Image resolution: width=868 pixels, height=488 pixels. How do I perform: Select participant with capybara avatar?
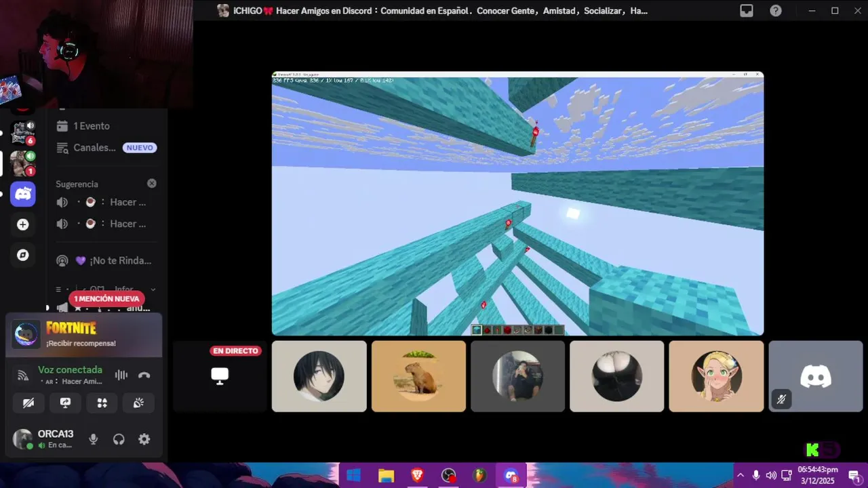coord(418,376)
